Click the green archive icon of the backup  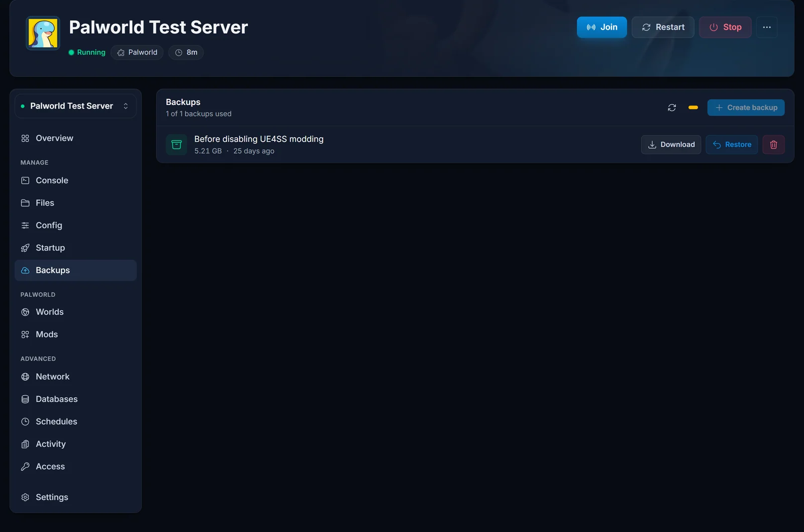pyautogui.click(x=176, y=145)
